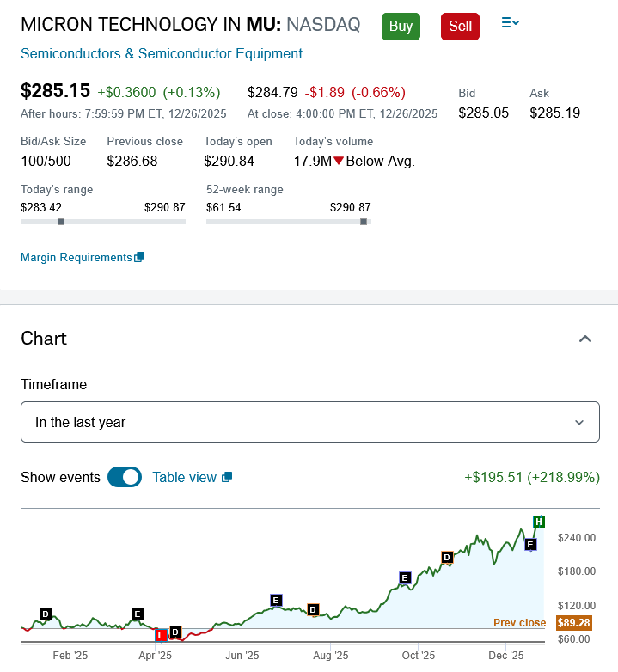Click the Today's range position marker
This screenshot has height=672, width=618.
[x=61, y=222]
